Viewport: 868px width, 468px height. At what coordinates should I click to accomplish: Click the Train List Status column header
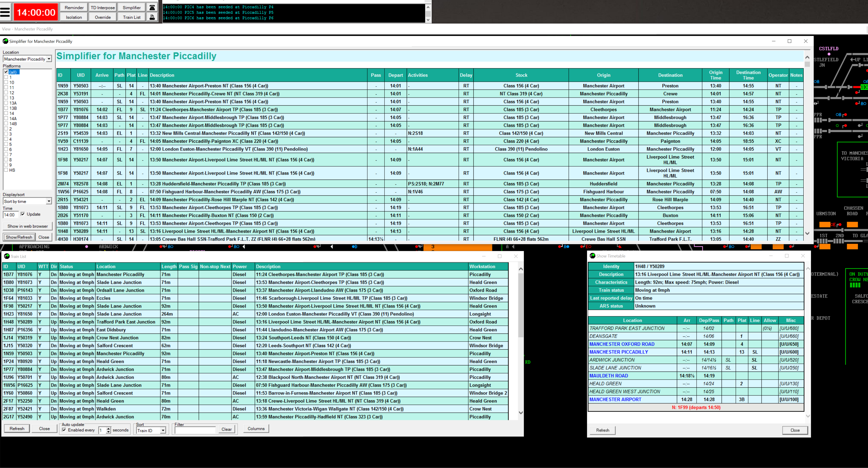pyautogui.click(x=77, y=266)
